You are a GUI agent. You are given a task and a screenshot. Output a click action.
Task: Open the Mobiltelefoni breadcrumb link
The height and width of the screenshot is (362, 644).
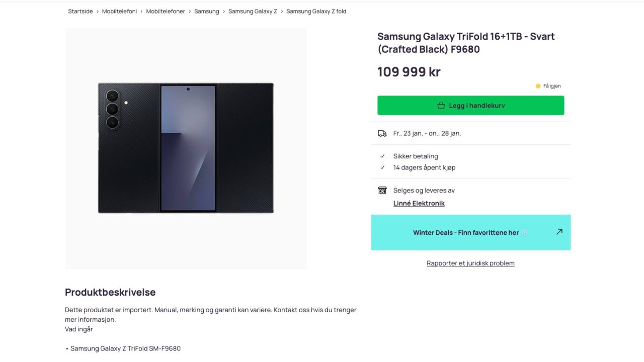[119, 11]
